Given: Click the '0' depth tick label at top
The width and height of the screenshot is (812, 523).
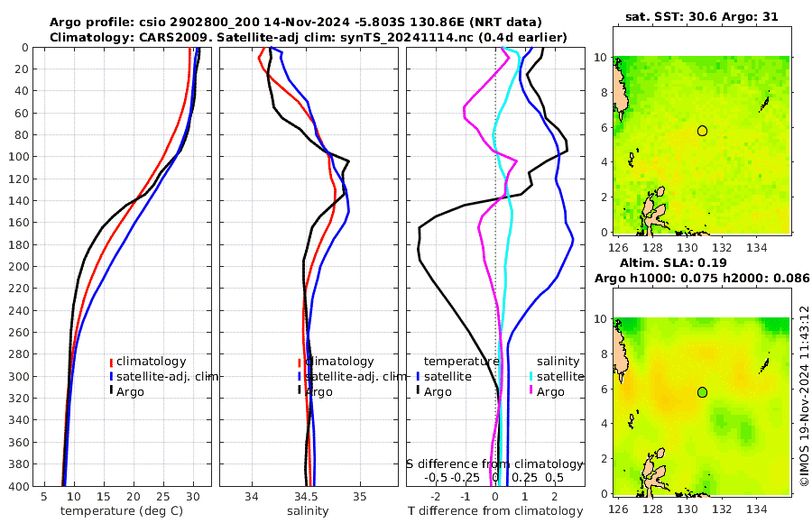Looking at the screenshot, I should pyautogui.click(x=26, y=48).
